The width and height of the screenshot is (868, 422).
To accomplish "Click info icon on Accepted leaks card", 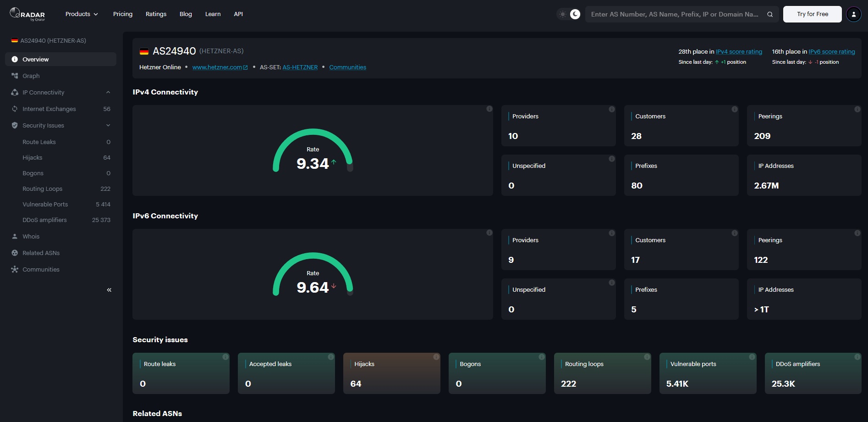I will point(331,357).
